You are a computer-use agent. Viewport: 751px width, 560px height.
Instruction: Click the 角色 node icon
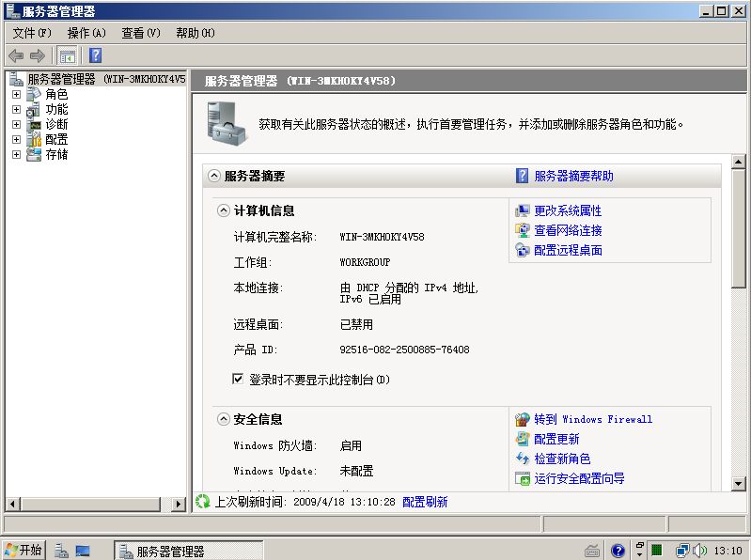click(34, 94)
